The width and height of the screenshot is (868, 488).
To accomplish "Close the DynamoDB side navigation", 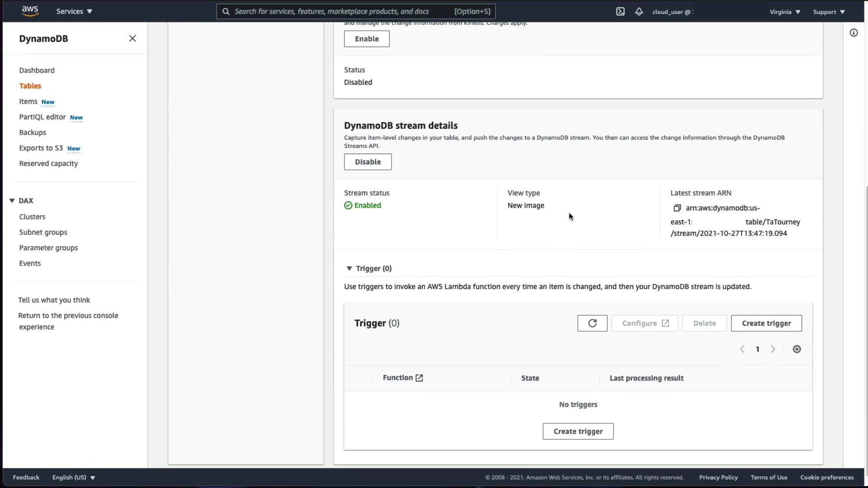I will point(132,38).
